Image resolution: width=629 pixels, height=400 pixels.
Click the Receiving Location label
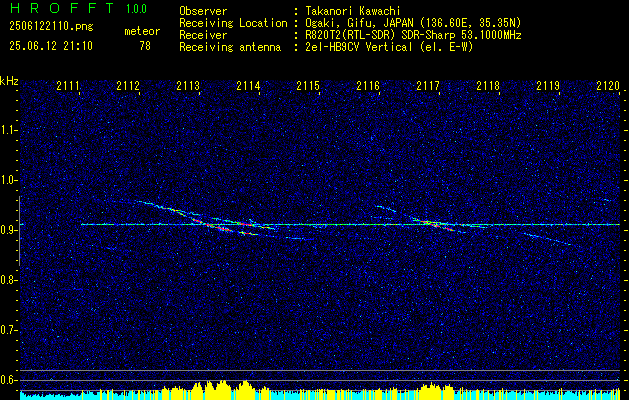point(233,23)
